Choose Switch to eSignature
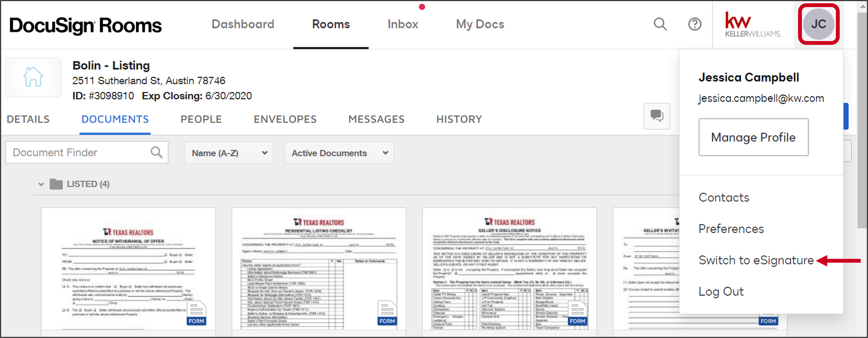Screen dimensions: 868x338 [756, 260]
